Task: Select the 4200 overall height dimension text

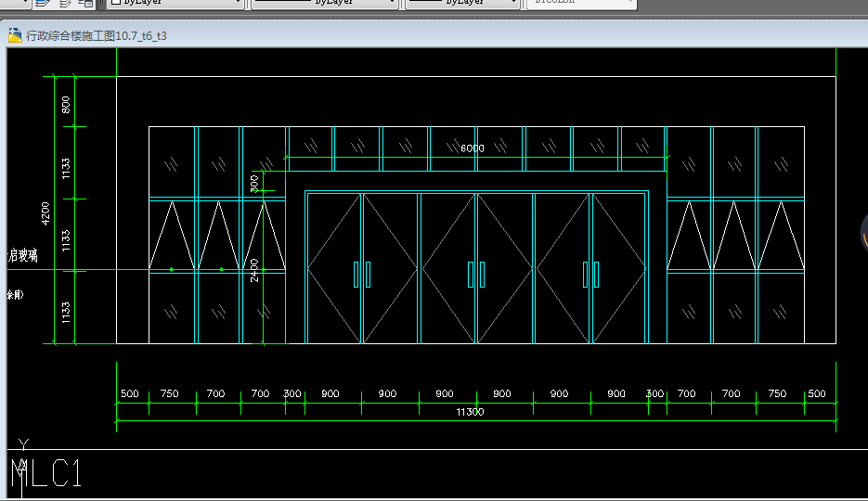Action: tap(45, 213)
